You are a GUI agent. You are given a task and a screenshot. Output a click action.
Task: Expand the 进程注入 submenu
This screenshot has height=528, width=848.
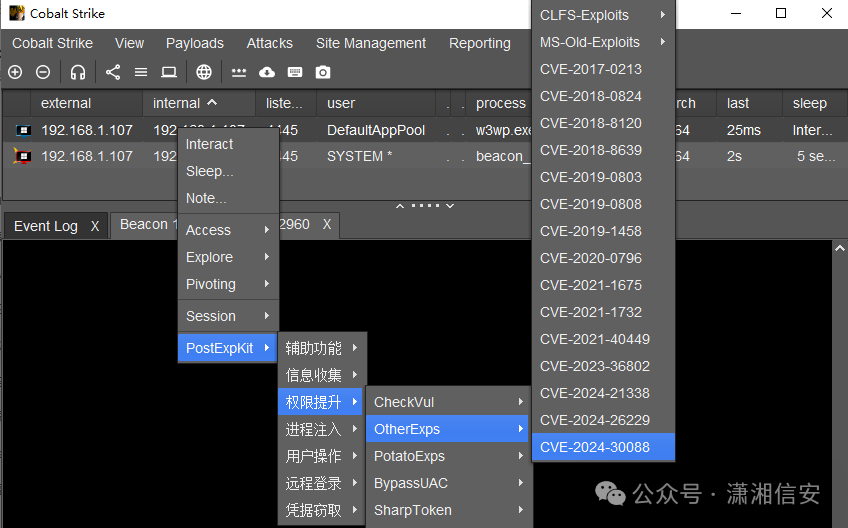[322, 429]
